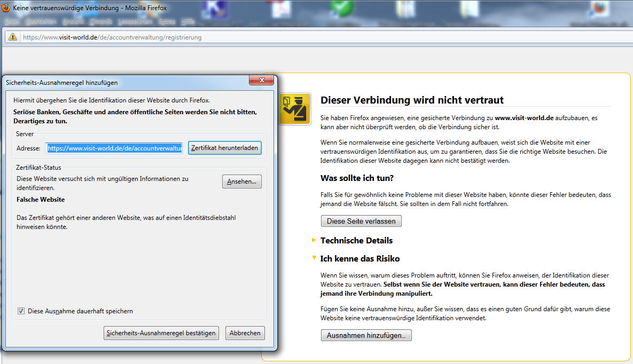The height and width of the screenshot is (364, 633).
Task: Open the Bearbeiten menu
Action: click(x=41, y=22)
